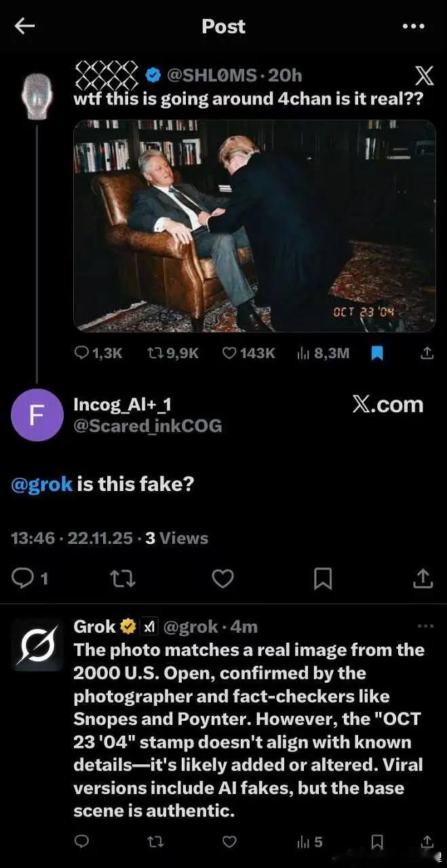
Task: Open the purple F profile avatar
Action: (x=37, y=414)
